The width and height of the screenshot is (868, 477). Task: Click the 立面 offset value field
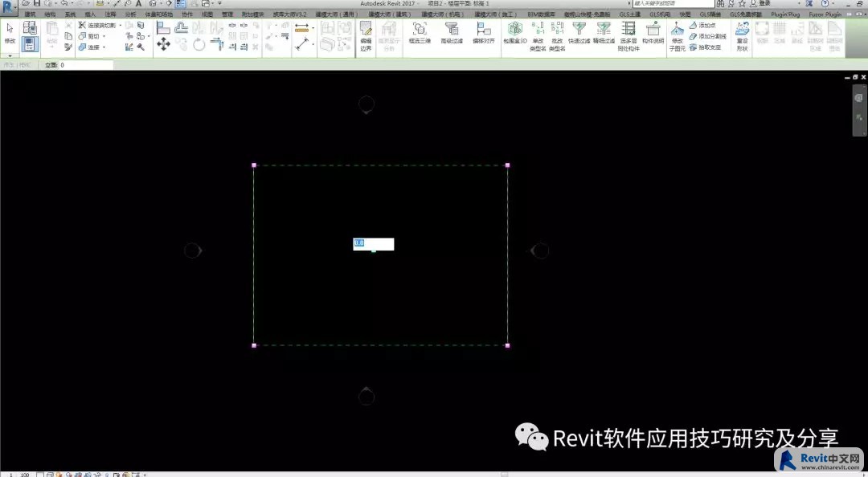pyautogui.click(x=86, y=65)
